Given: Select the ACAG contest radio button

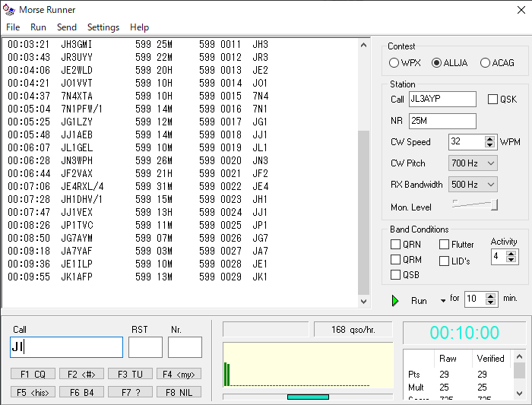Looking at the screenshot, I should 486,63.
